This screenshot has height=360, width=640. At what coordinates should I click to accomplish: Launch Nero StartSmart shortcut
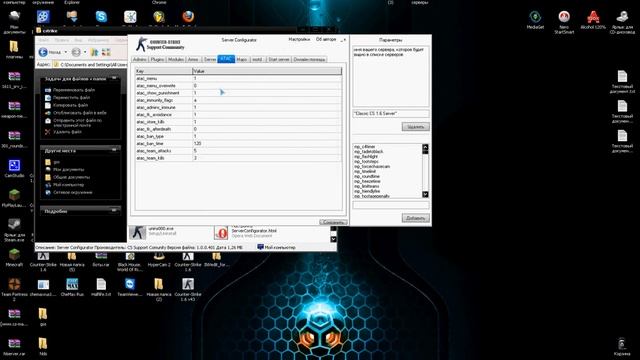(x=564, y=22)
